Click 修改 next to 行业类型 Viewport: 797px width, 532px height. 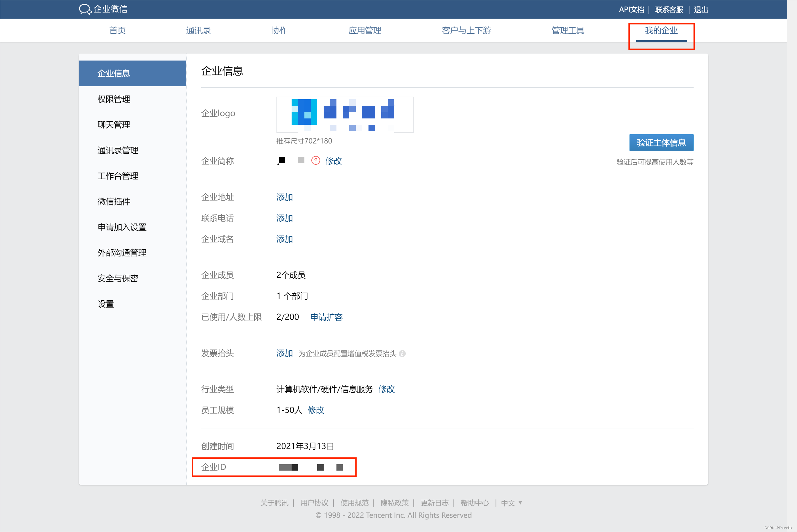[387, 389]
